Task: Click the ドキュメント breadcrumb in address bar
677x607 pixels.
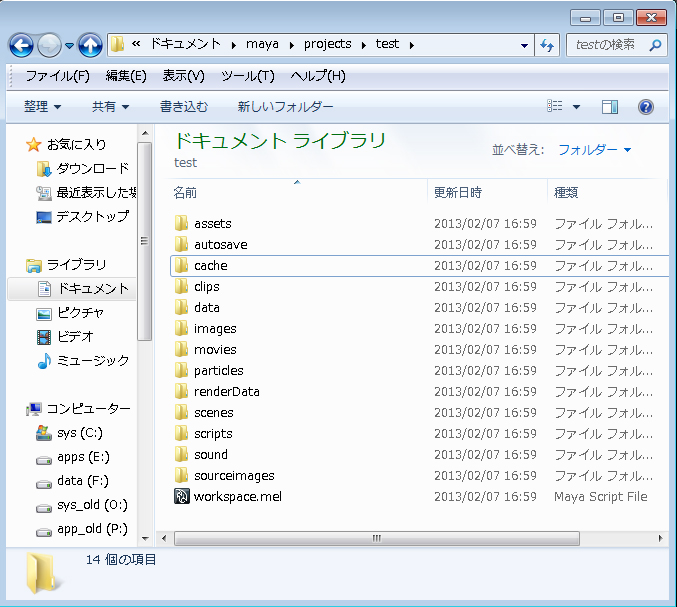Action: [x=186, y=44]
